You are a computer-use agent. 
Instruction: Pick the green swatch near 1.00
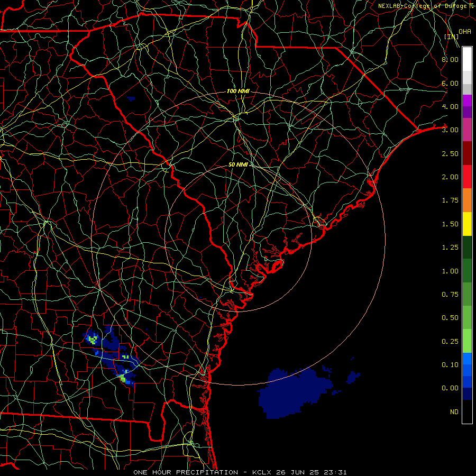coord(467,271)
